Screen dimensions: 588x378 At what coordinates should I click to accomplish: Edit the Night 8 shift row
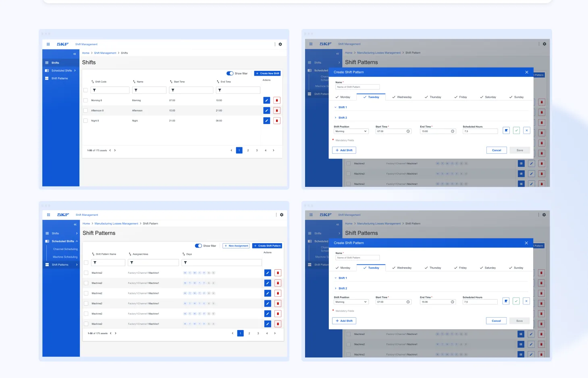[x=267, y=120]
